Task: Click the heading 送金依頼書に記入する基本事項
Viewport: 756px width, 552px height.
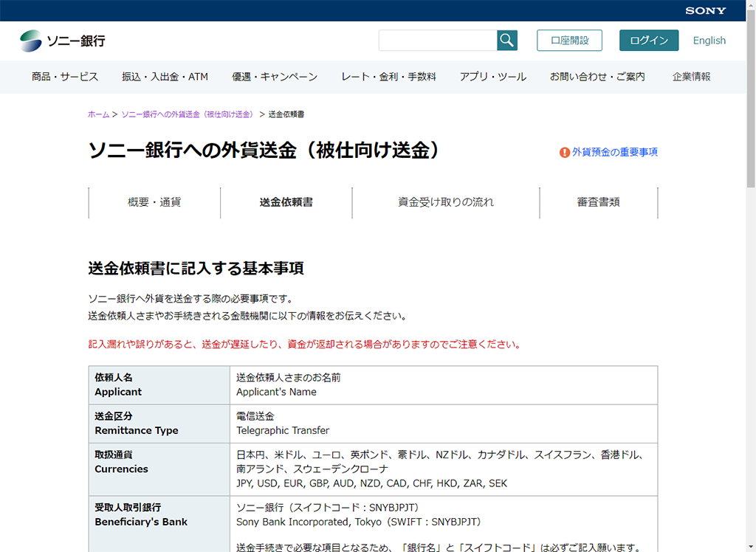Action: [x=196, y=269]
